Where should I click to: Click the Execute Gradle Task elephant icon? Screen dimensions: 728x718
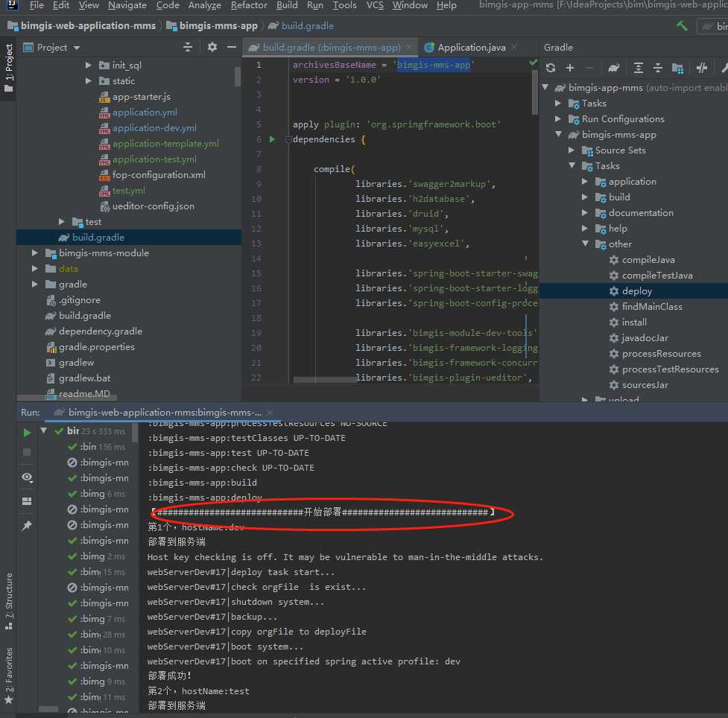tap(613, 68)
